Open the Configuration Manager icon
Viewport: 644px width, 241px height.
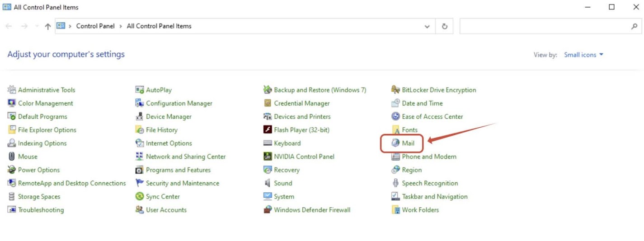coord(140,103)
